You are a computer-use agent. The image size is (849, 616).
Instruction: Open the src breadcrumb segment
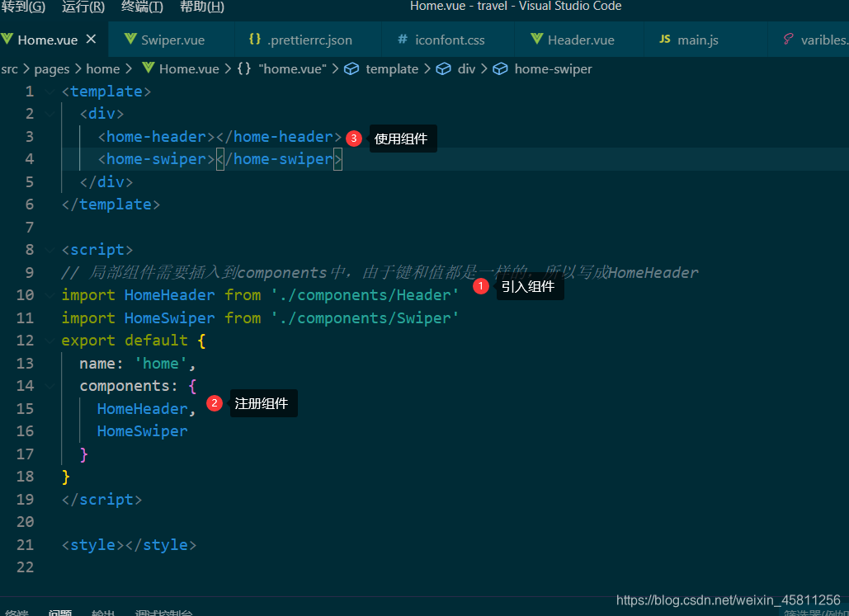pos(9,69)
